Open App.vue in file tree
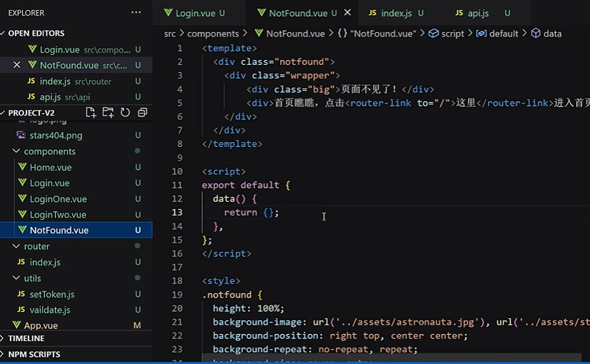 pyautogui.click(x=76, y=325)
